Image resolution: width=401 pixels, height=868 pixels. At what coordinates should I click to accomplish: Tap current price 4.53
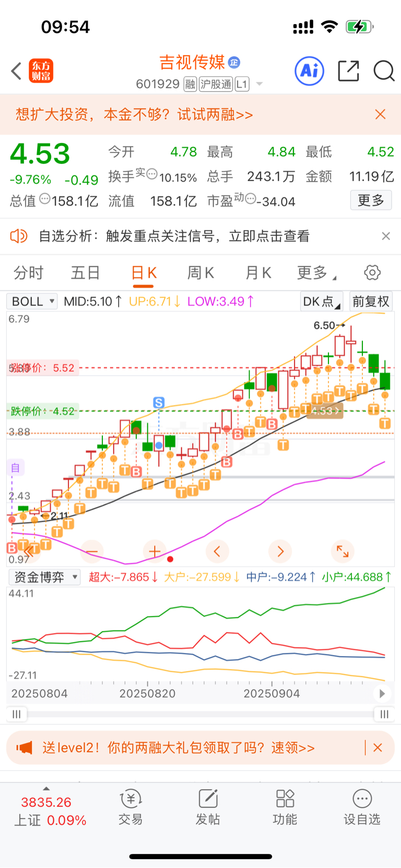click(x=40, y=154)
